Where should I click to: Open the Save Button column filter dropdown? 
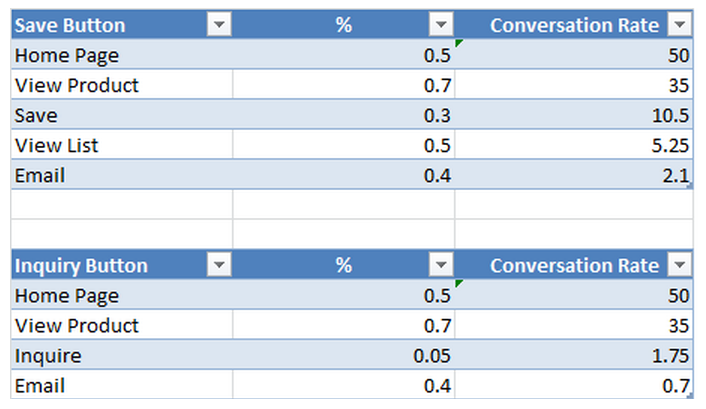(x=219, y=24)
